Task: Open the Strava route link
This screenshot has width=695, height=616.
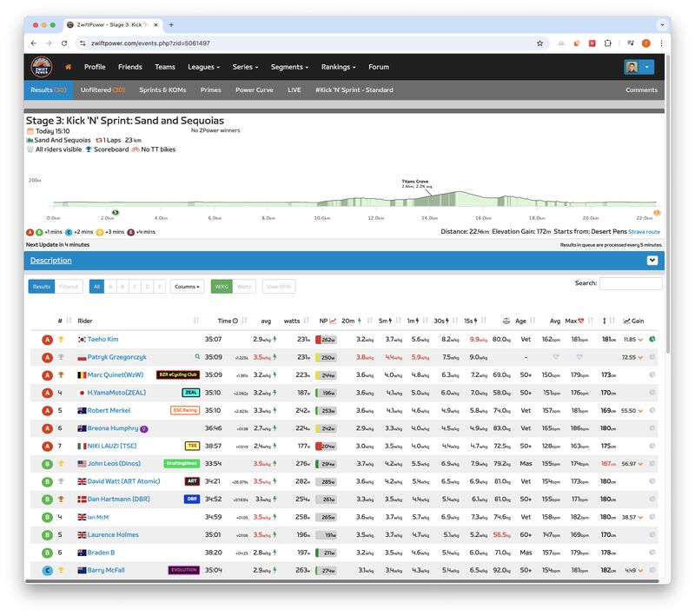Action: point(644,232)
